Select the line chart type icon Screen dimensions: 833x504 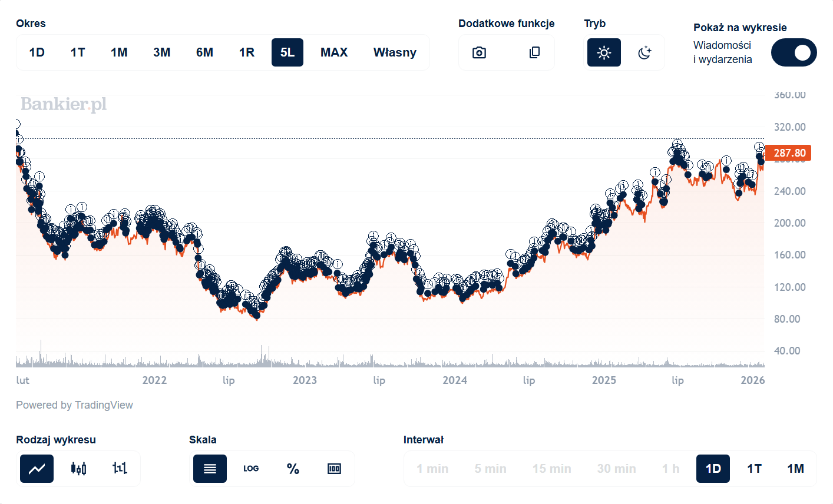tap(37, 469)
